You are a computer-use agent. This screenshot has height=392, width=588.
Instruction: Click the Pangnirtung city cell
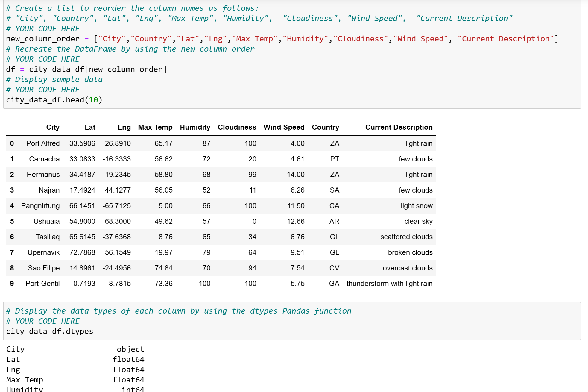pyautogui.click(x=40, y=206)
